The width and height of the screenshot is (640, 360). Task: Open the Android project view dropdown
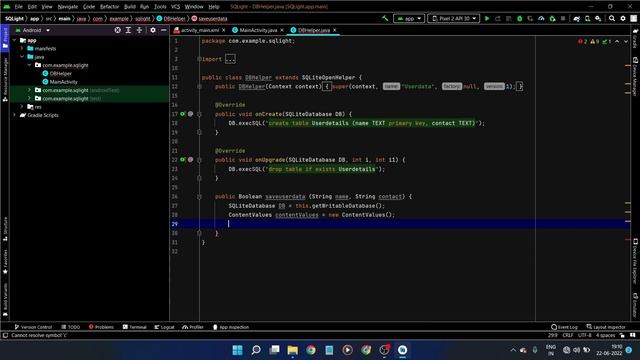(33, 30)
